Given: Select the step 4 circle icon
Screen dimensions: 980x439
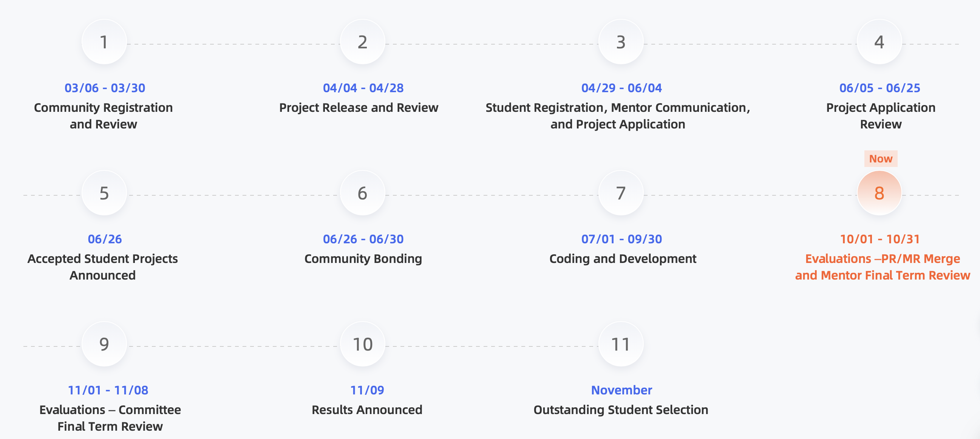Looking at the screenshot, I should 879,42.
